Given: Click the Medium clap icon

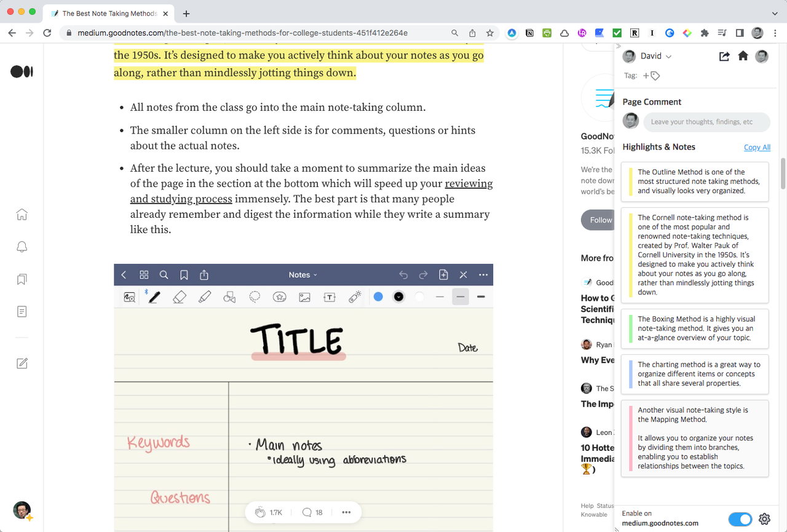Looking at the screenshot, I should (260, 512).
